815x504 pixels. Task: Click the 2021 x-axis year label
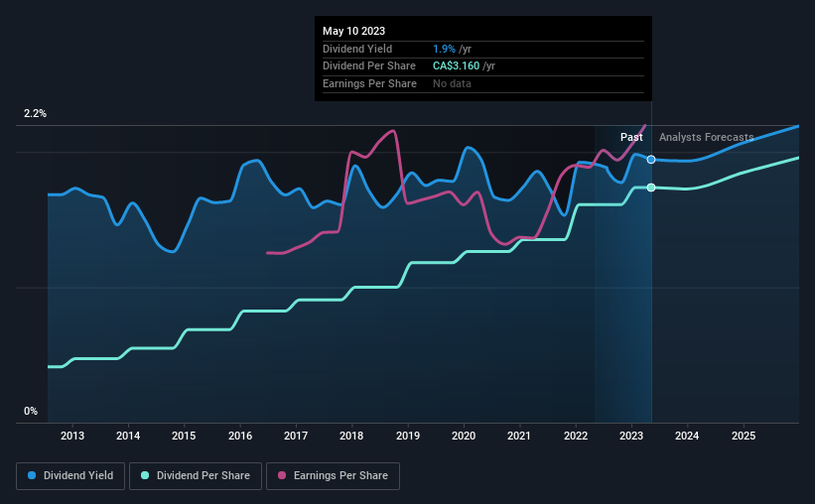coord(519,436)
